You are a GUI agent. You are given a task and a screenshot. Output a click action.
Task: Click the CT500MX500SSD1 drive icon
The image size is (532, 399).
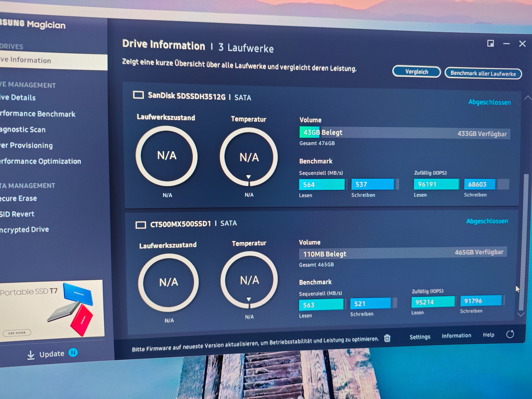tap(141, 225)
